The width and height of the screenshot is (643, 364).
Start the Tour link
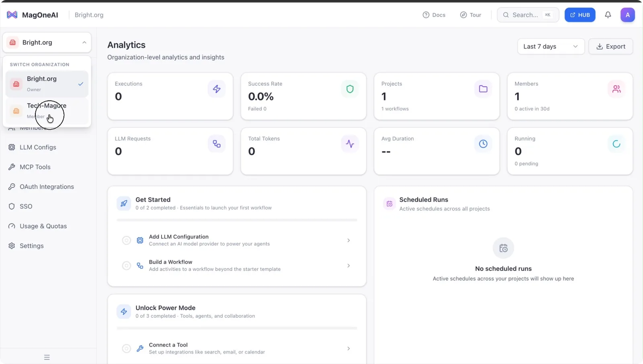coord(471,15)
